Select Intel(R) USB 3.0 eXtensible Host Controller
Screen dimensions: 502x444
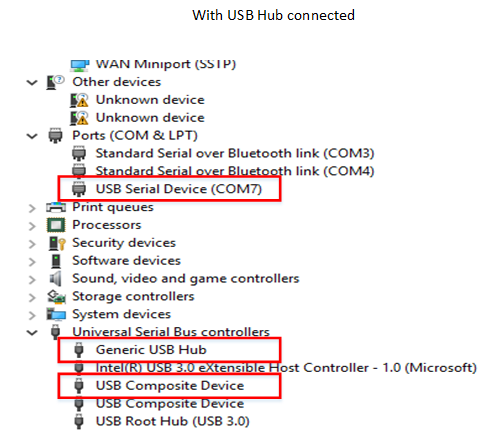(x=286, y=368)
